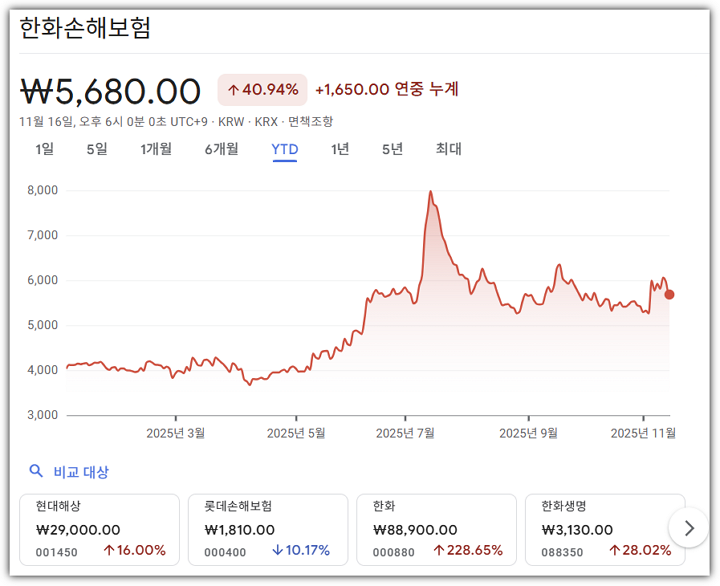Click the 2025년 11월 axis label
The height and width of the screenshot is (586, 720).
(643, 433)
